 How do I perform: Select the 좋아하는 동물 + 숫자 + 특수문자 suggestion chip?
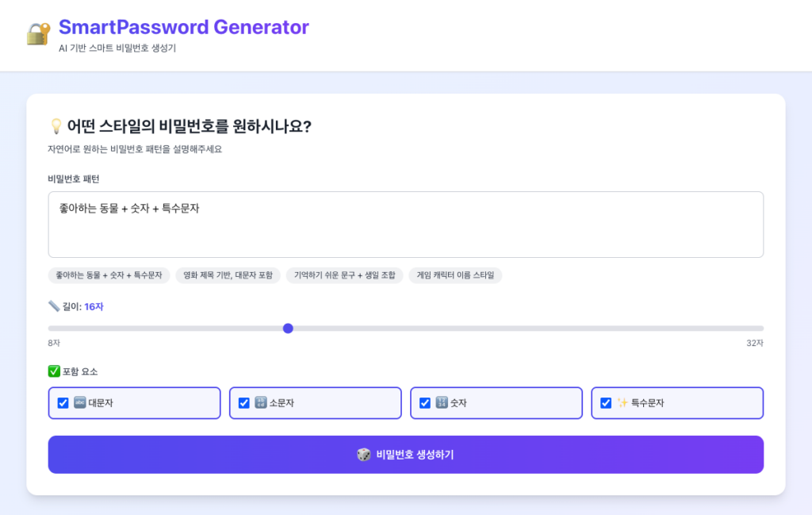point(109,275)
